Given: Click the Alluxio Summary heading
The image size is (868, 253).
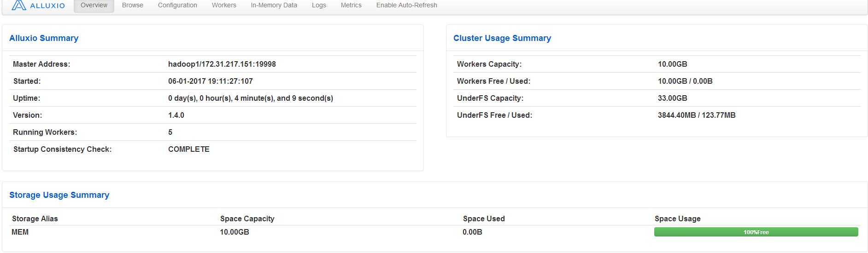Looking at the screenshot, I should (44, 38).
